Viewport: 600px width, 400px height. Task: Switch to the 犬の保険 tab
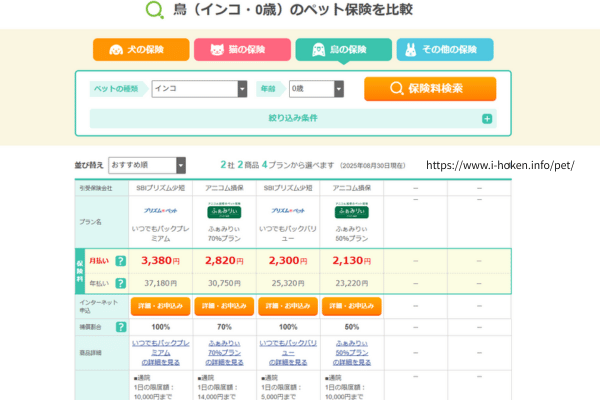(141, 49)
